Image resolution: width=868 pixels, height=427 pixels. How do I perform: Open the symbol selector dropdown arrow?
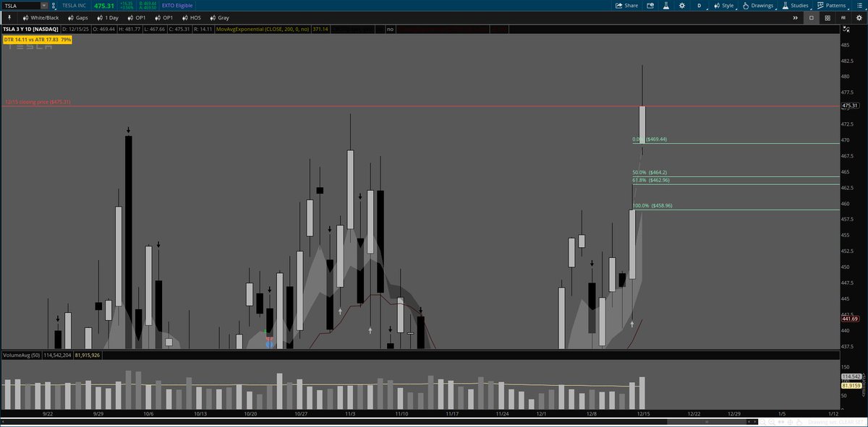point(45,5)
